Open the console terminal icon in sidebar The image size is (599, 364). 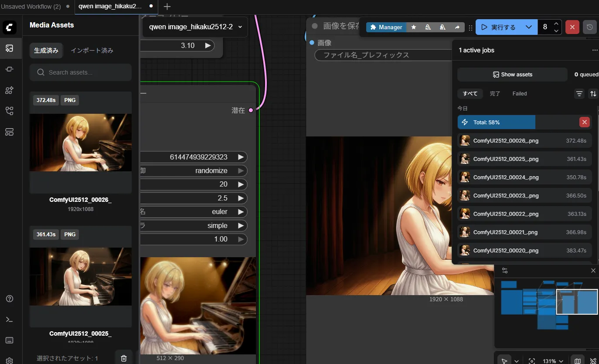pyautogui.click(x=9, y=320)
